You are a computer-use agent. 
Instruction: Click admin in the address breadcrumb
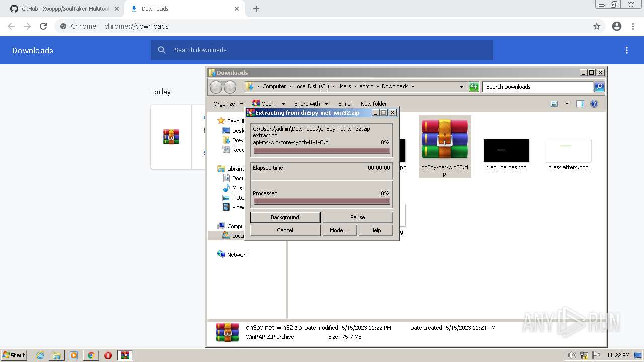366,86
